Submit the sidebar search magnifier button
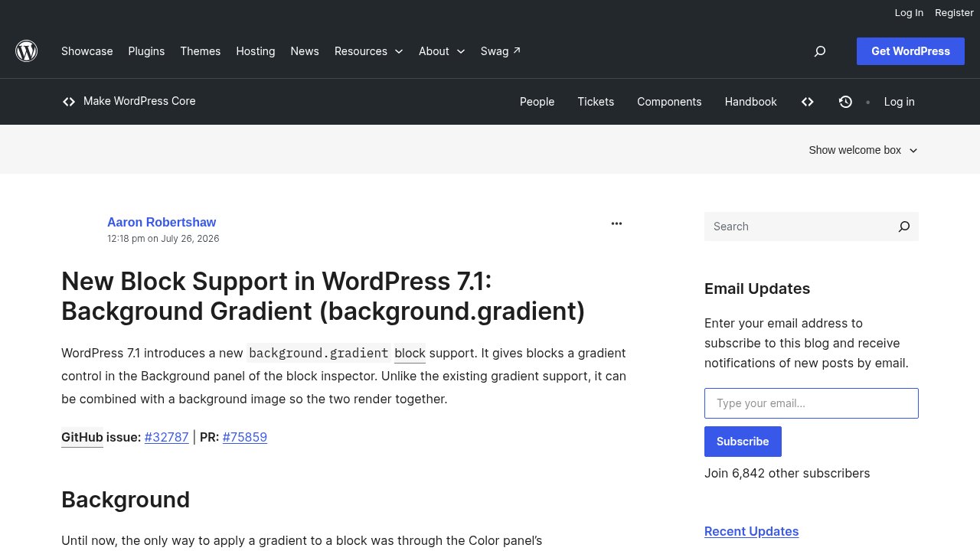 pos(904,227)
